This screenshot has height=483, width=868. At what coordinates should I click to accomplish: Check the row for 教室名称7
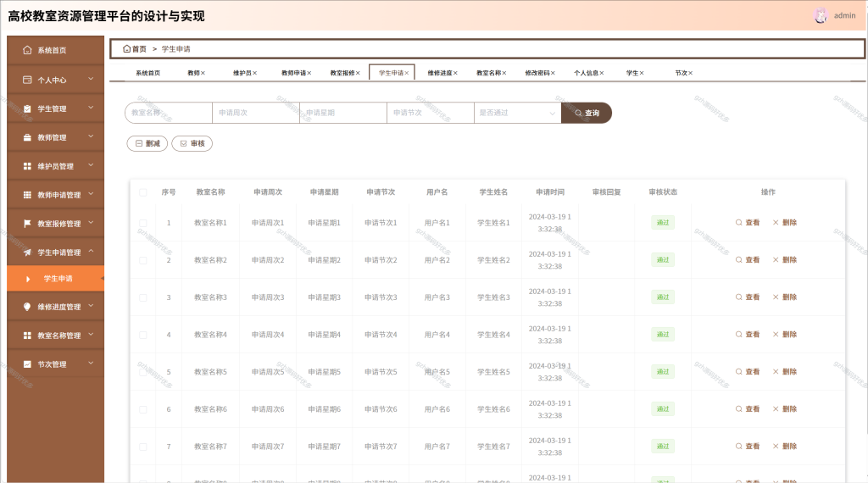(x=142, y=447)
